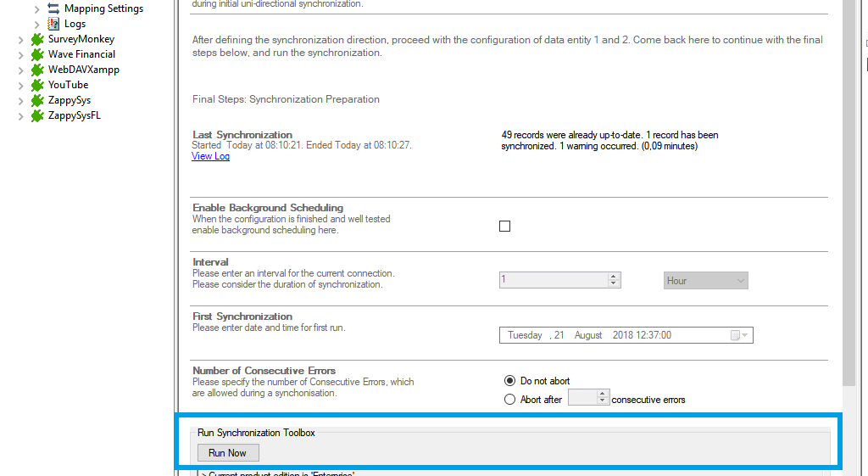Select the WebDAVXampp connection icon
The width and height of the screenshot is (868, 476).
37,70
